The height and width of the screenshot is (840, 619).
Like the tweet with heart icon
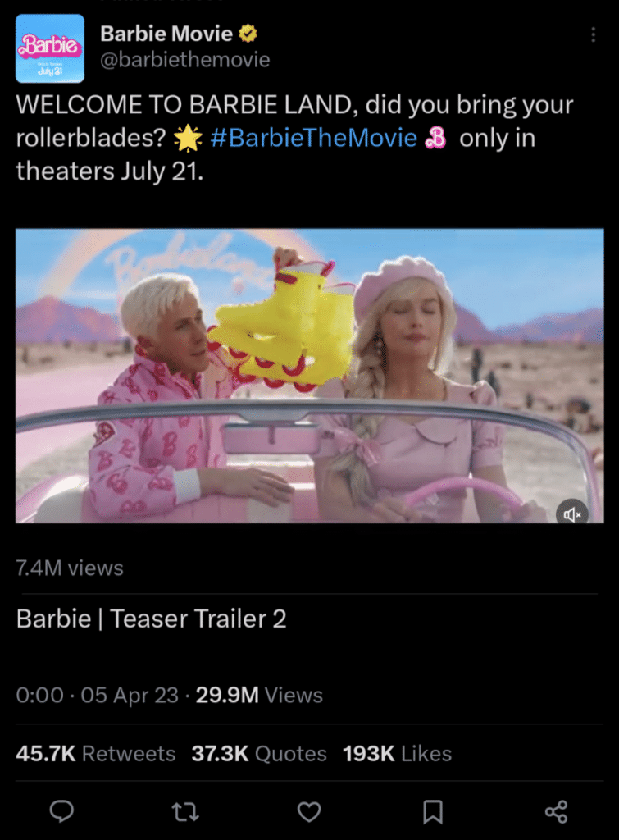coord(308,811)
